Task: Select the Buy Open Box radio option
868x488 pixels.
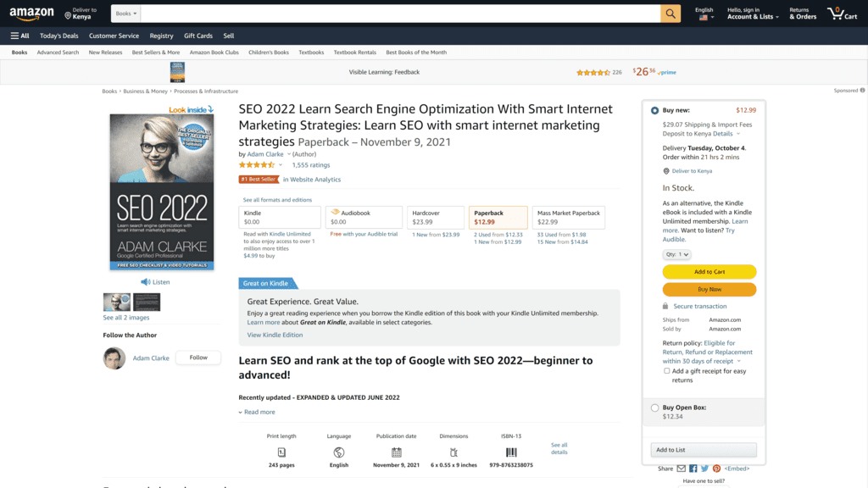Action: pyautogui.click(x=655, y=408)
